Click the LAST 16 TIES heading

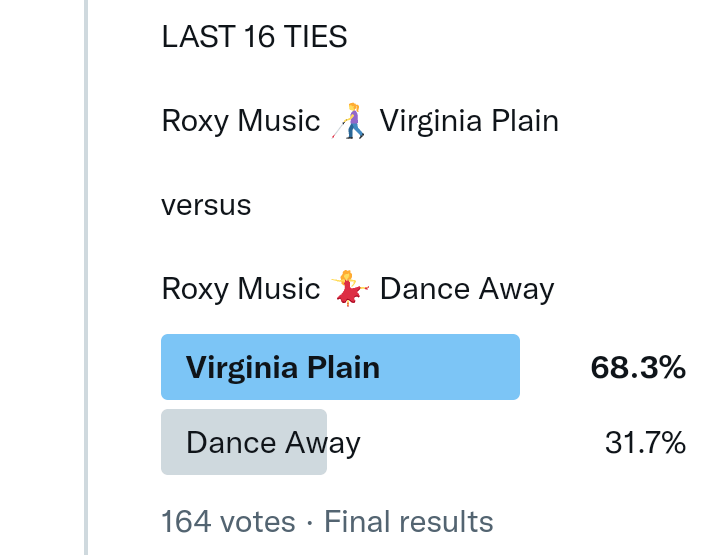tap(254, 38)
